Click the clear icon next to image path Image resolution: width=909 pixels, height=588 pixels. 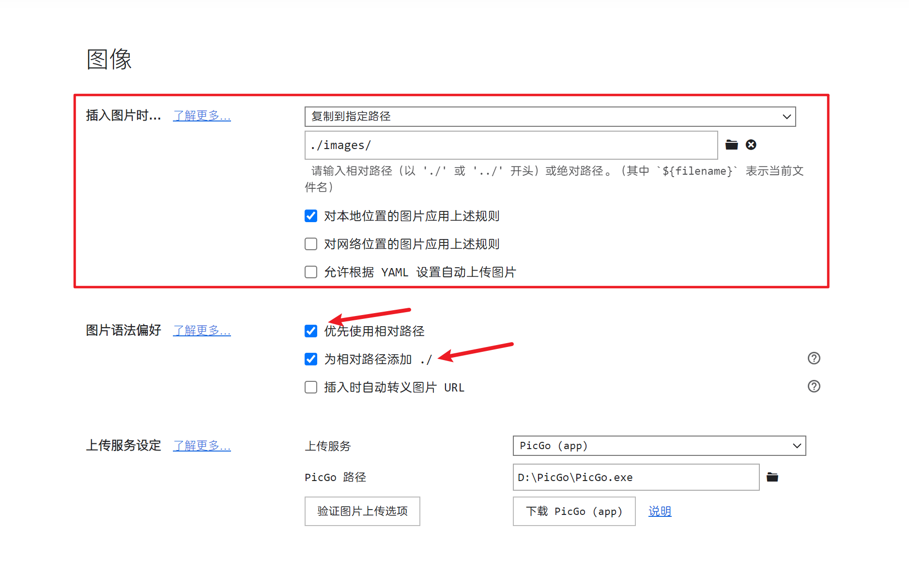[751, 145]
